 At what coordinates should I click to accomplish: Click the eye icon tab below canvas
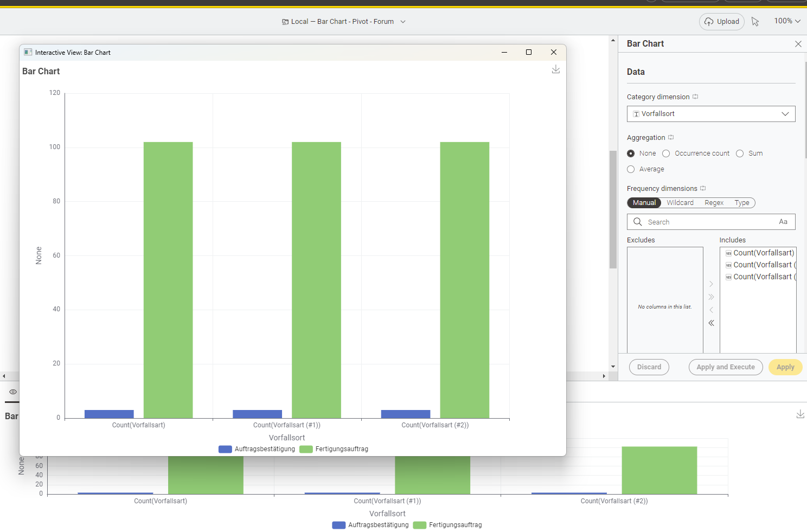tap(13, 392)
